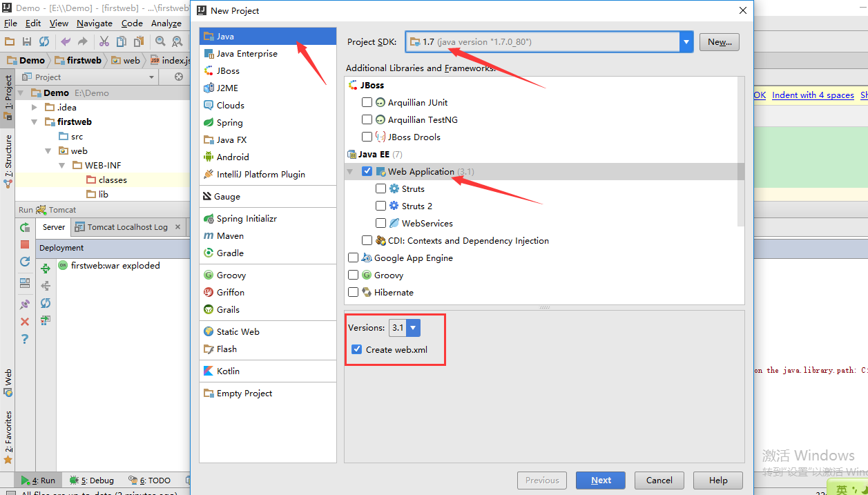Image resolution: width=868 pixels, height=495 pixels.
Task: Switch to the Server tab
Action: click(54, 226)
